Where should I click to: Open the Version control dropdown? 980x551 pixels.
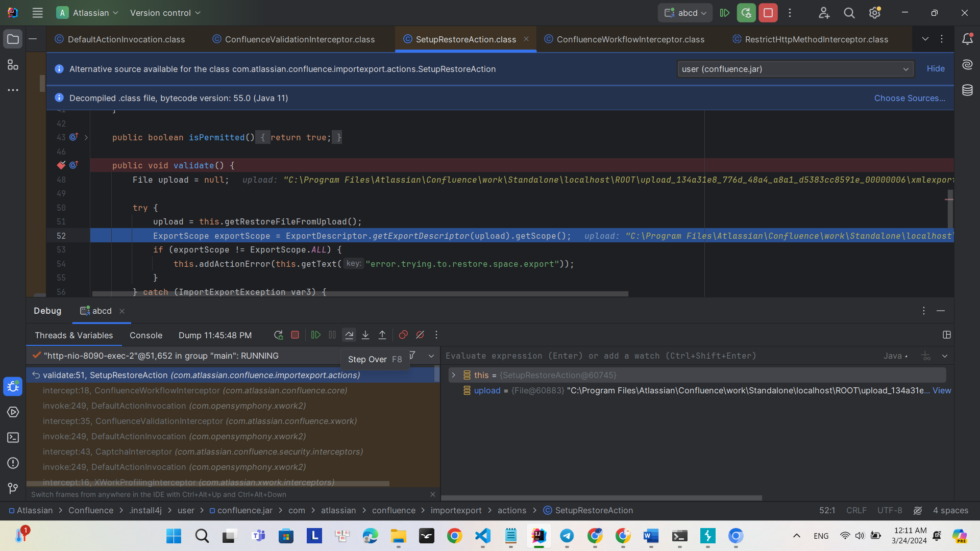click(165, 13)
